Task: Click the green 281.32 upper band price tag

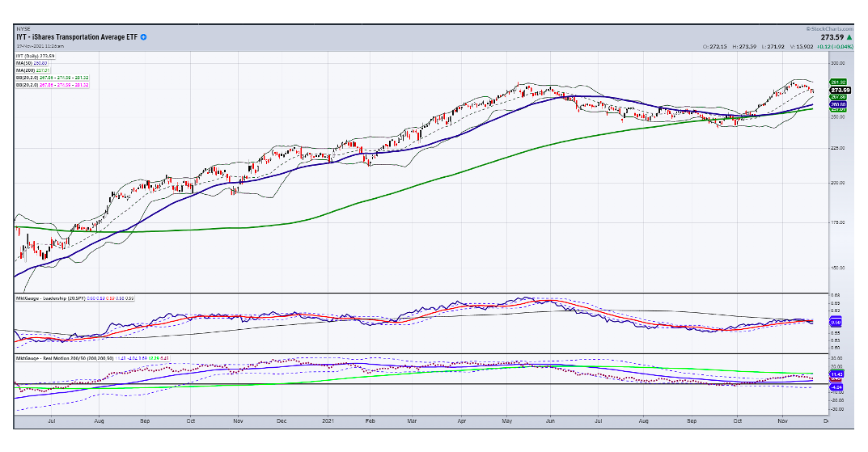Action: pos(838,82)
